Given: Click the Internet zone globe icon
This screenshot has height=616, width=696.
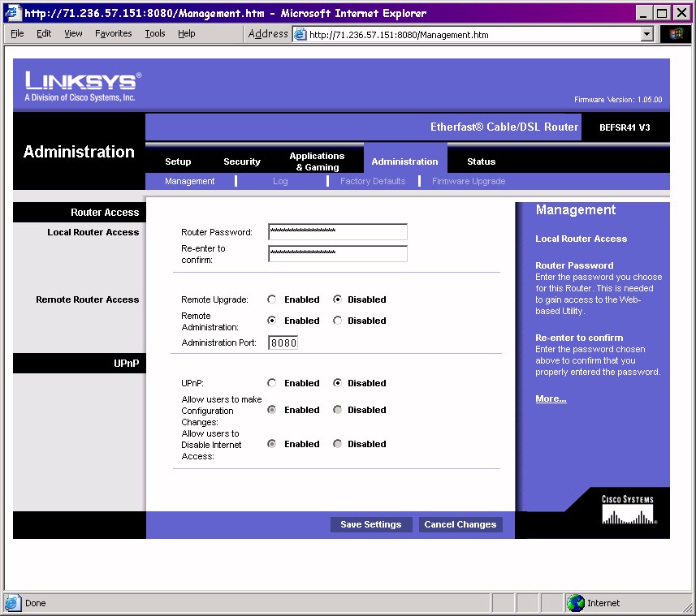Looking at the screenshot, I should tap(575, 603).
